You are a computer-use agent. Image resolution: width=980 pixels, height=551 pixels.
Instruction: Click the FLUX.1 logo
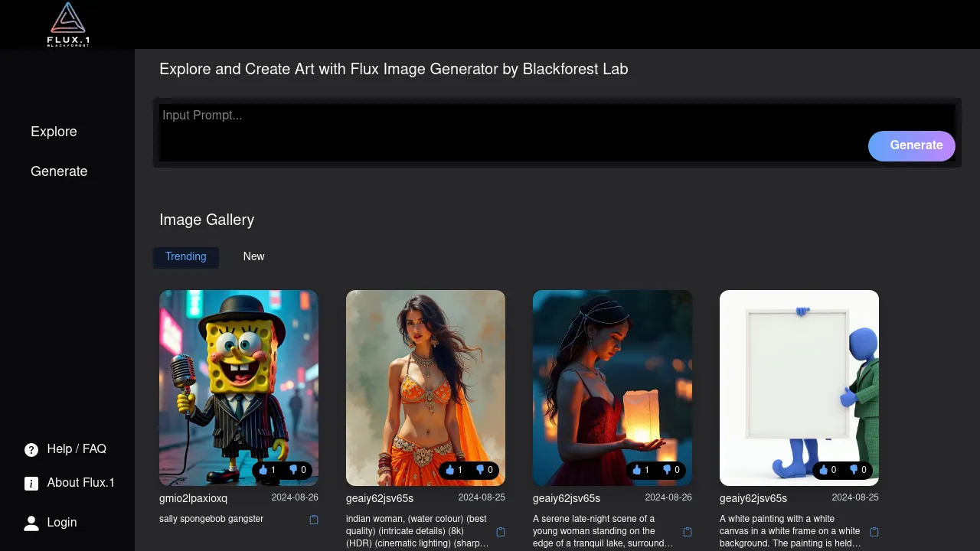point(67,24)
